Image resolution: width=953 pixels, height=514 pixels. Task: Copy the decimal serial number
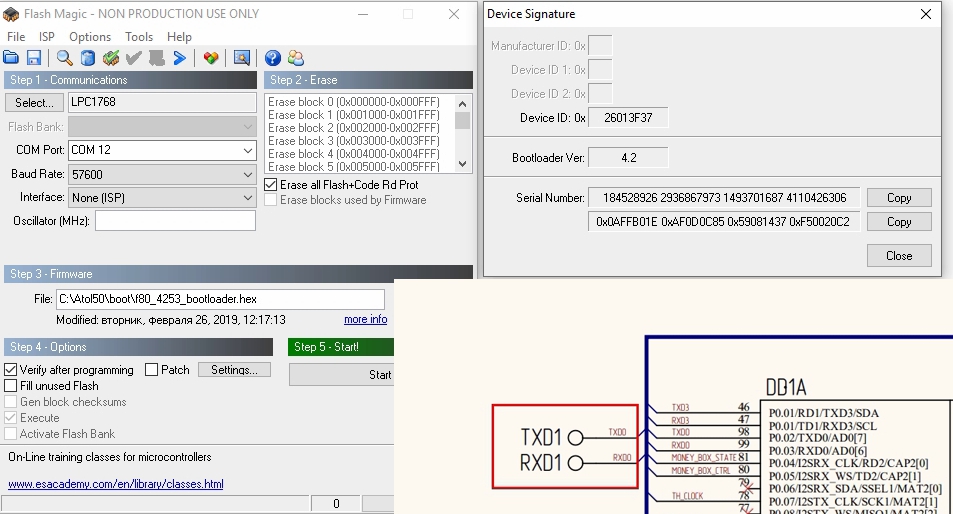[x=899, y=197]
